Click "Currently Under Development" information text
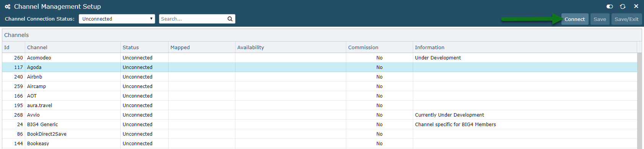The height and width of the screenshot is (149, 644). click(x=449, y=115)
